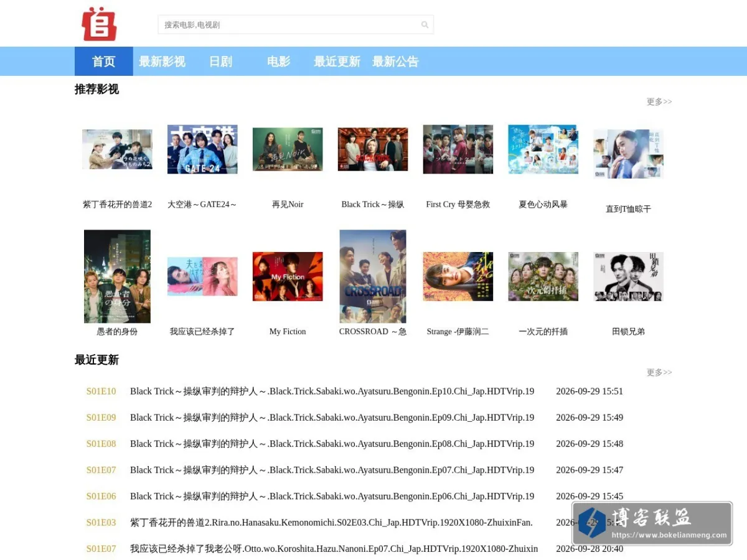Image resolution: width=747 pixels, height=560 pixels.
Task: Open the Black Trick poster thumbnail
Action: 373,149
